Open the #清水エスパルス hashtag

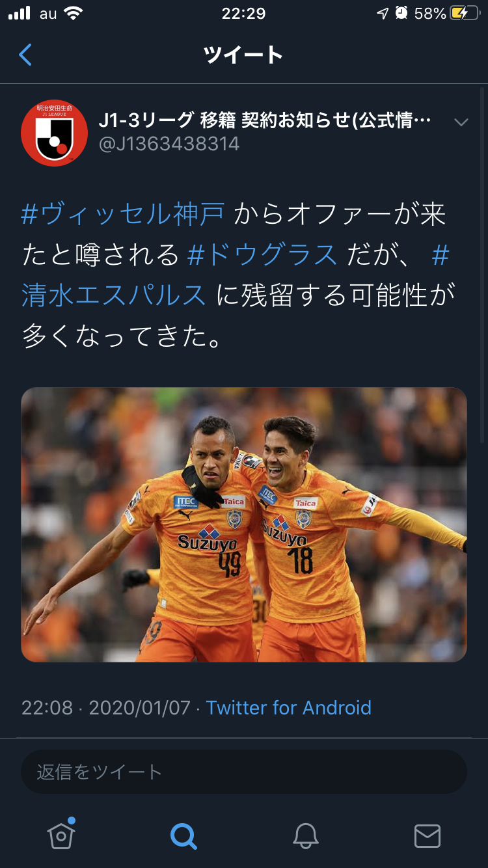(x=114, y=296)
